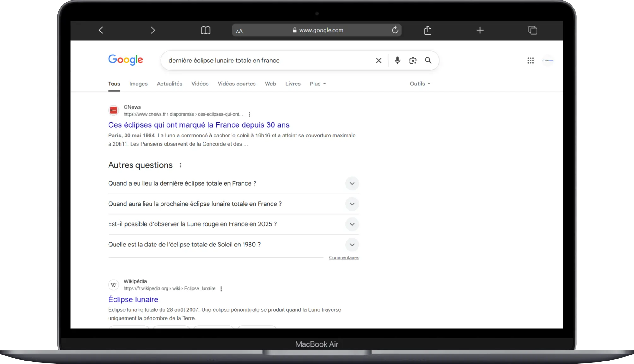Search by image with the lens icon
Viewport: 634px width, 364px height.
[413, 61]
